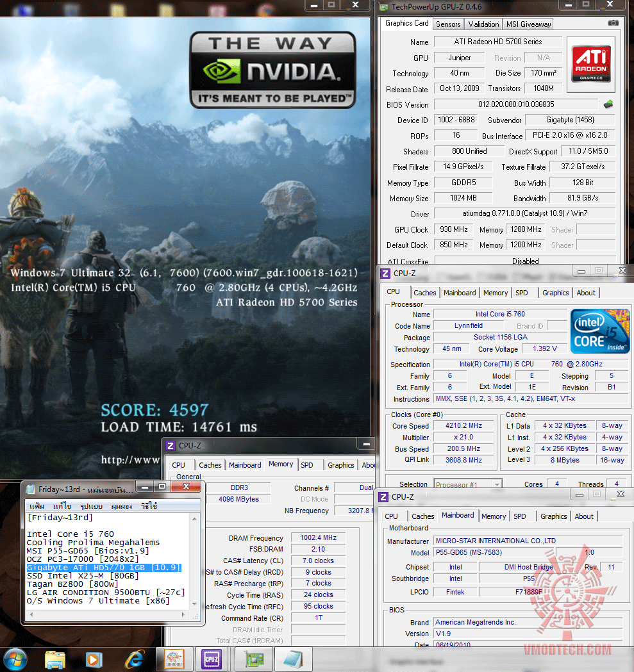Screen dimensions: 634x672
Task: Open About tab in the CPU-Z processor window
Action: click(586, 293)
